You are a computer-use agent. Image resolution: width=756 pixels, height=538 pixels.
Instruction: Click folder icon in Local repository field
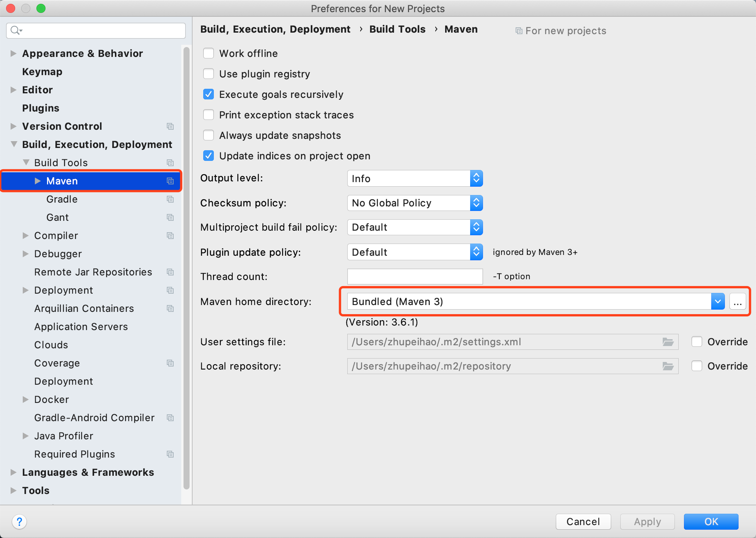tap(668, 366)
